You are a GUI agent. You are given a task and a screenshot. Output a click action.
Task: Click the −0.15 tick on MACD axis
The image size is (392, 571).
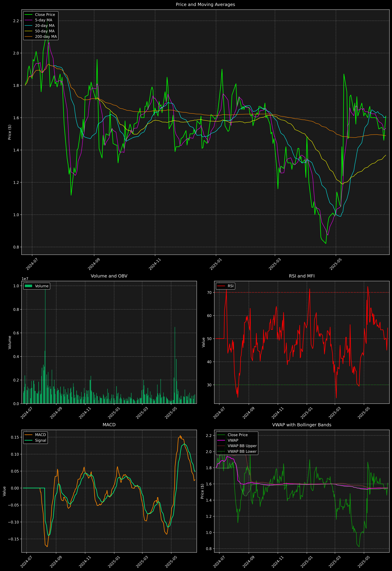pos(14,539)
